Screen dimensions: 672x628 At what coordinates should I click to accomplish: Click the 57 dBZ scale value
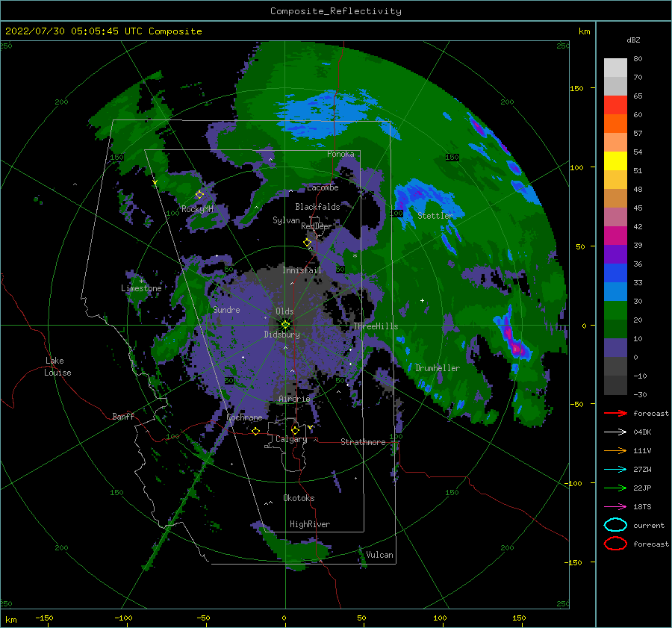[638, 134]
